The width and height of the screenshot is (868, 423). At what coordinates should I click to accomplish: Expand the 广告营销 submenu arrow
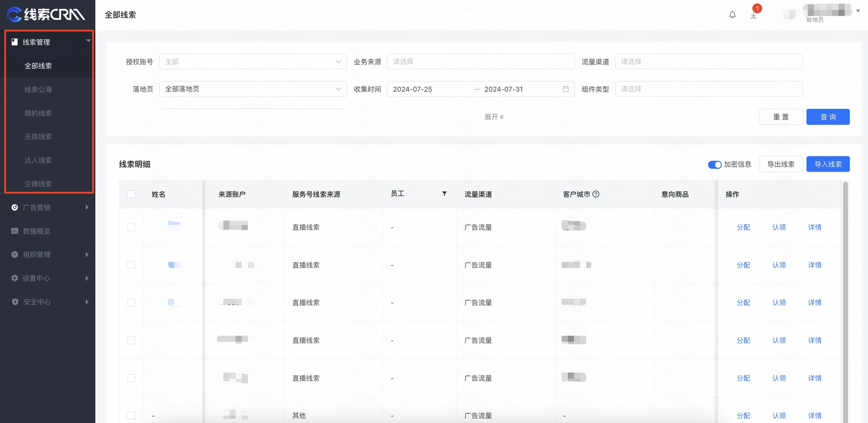87,207
